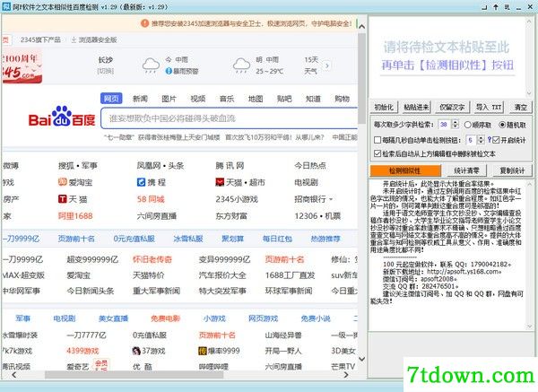The width and height of the screenshot is (538, 392).
Task: Increase the characters-per-search spinner value
Action: tap(455, 122)
